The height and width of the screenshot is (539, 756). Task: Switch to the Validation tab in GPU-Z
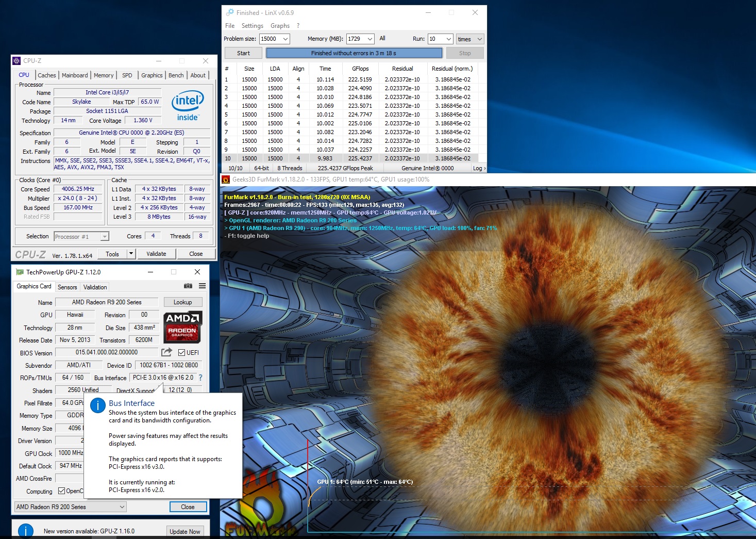pos(95,287)
